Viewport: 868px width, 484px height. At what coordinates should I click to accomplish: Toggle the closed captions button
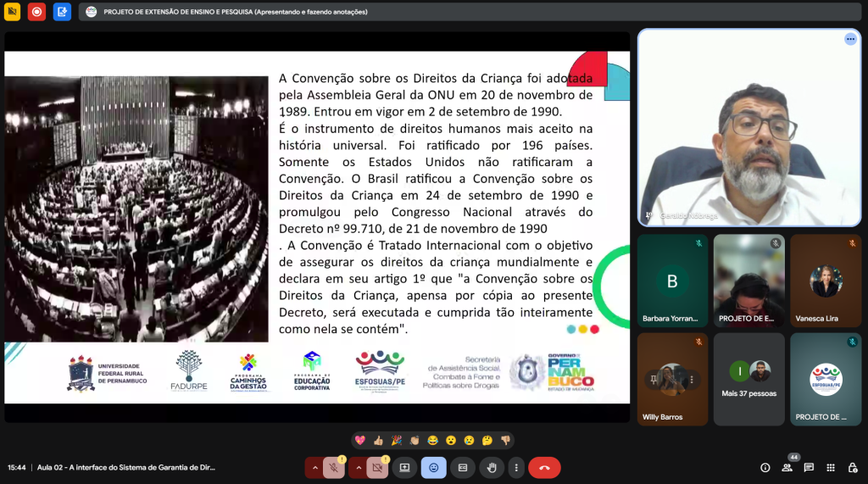coord(463,467)
